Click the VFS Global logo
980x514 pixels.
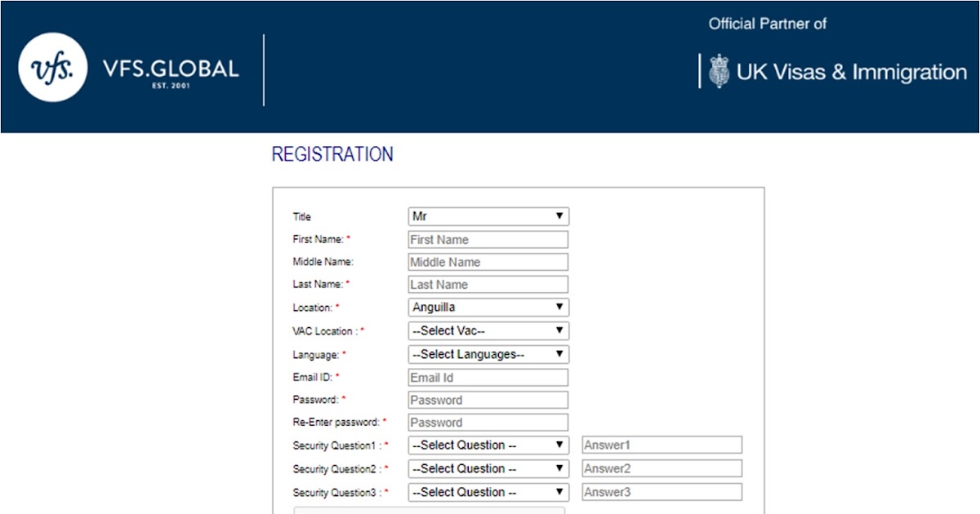click(52, 67)
